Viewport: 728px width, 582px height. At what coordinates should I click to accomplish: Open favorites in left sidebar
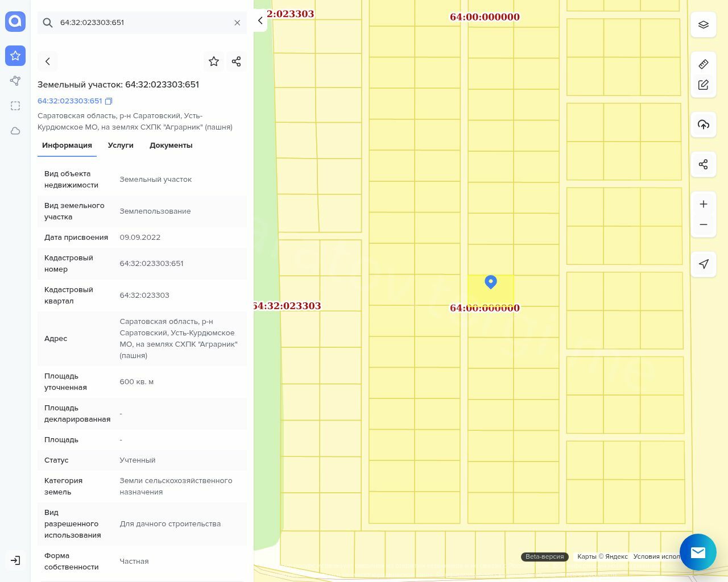tap(15, 56)
